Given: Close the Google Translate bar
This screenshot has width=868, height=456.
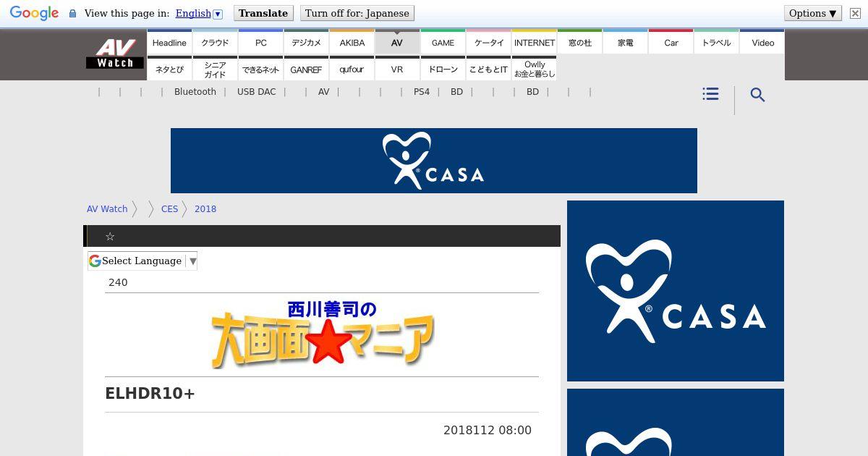Looking at the screenshot, I should tap(855, 13).
